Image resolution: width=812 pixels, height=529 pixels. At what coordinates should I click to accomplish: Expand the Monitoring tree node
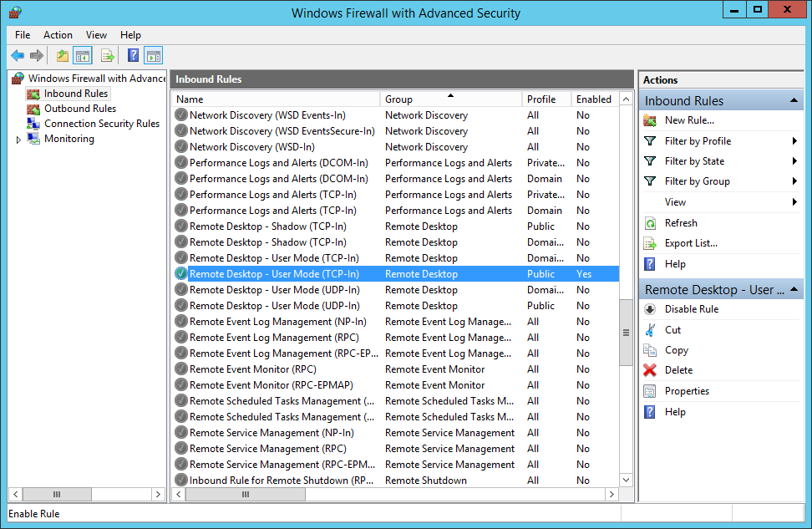tap(18, 140)
